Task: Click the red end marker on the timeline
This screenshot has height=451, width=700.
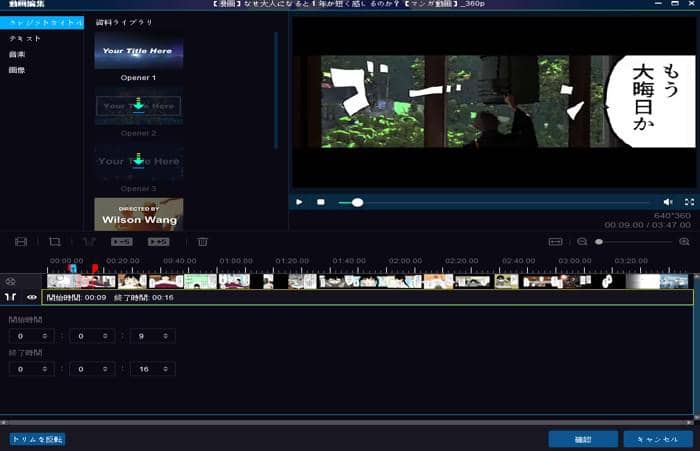Action: [95, 268]
